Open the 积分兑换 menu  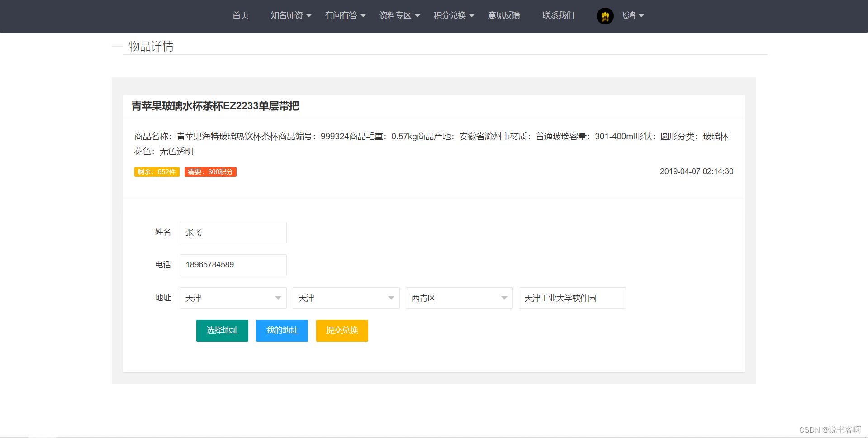[454, 15]
